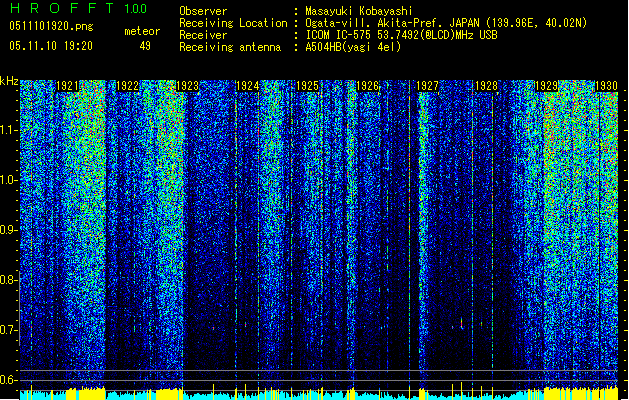629x400 pixels.
Task: Click the 0.8 frequency axis label
Action: (9, 280)
